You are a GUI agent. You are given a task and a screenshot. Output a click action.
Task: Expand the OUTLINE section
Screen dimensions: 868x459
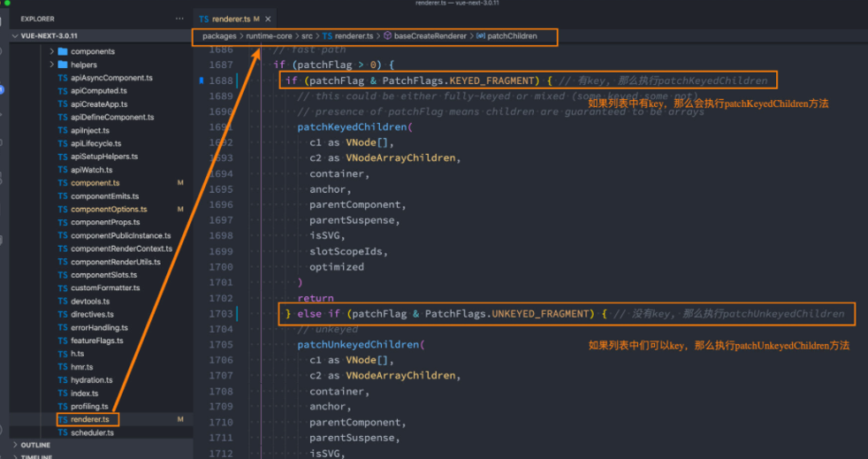15,445
